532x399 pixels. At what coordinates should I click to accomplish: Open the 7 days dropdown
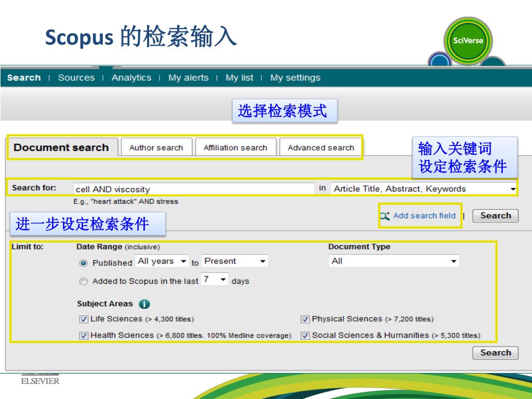click(215, 279)
